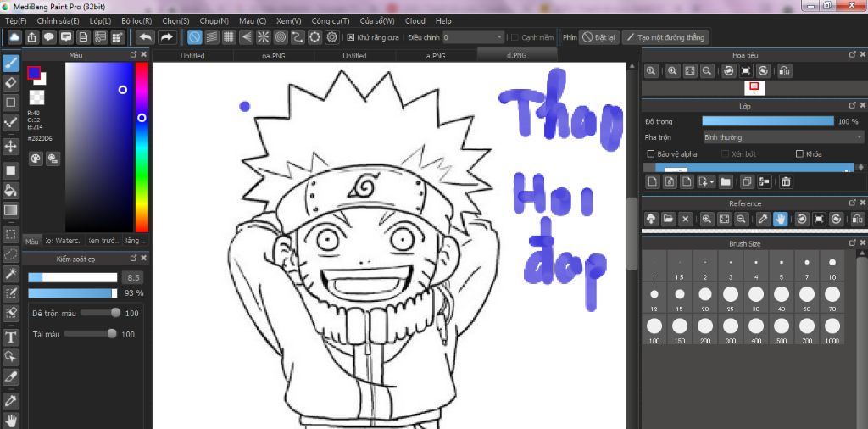The width and height of the screenshot is (868, 429).
Task: Select the Brush tool in left toolbar
Action: (x=10, y=63)
